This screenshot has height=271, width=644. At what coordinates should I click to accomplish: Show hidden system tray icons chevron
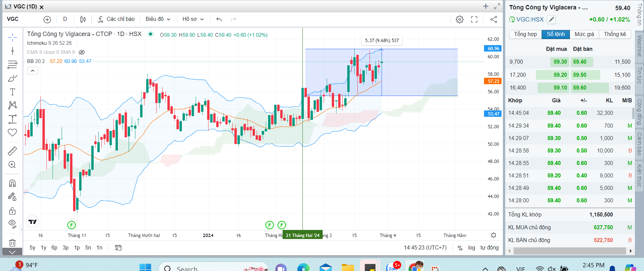tap(485, 269)
